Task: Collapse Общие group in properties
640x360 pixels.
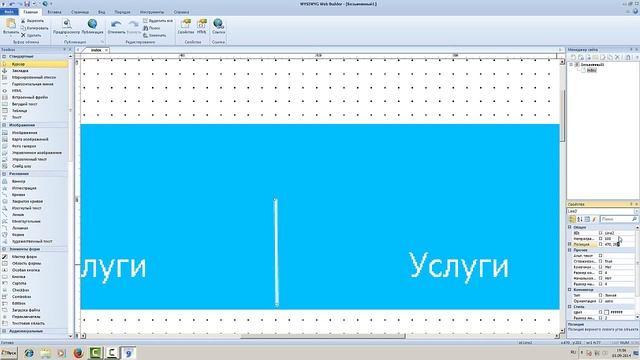Action: 570,227
